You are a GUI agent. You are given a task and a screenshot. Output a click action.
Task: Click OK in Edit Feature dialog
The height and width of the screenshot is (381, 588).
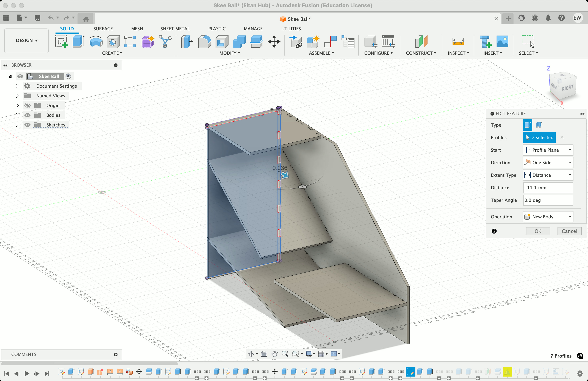[x=538, y=231]
